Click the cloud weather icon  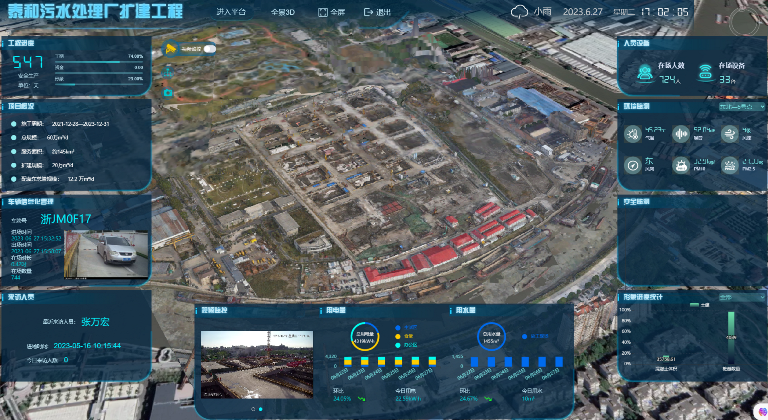(x=519, y=12)
